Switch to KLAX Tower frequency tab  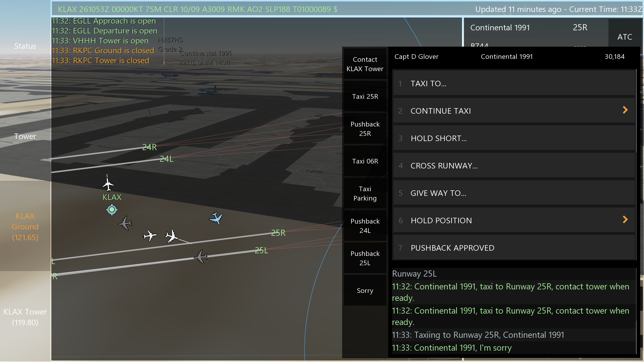point(25,317)
